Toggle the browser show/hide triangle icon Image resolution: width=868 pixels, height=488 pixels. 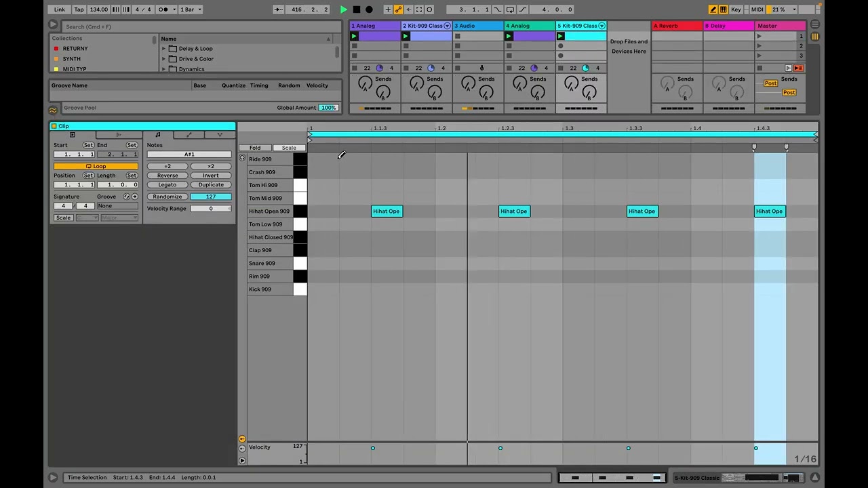coord(53,24)
